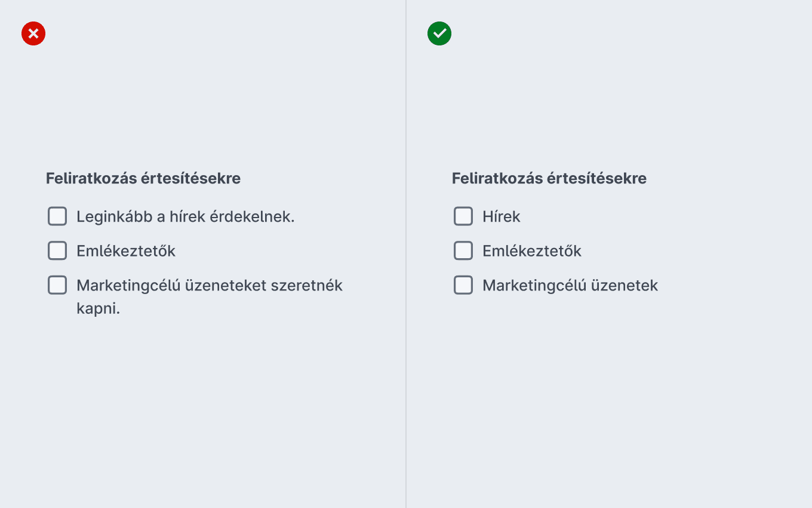812x508 pixels.
Task: Click the green checkmark success icon
Action: coord(439,33)
